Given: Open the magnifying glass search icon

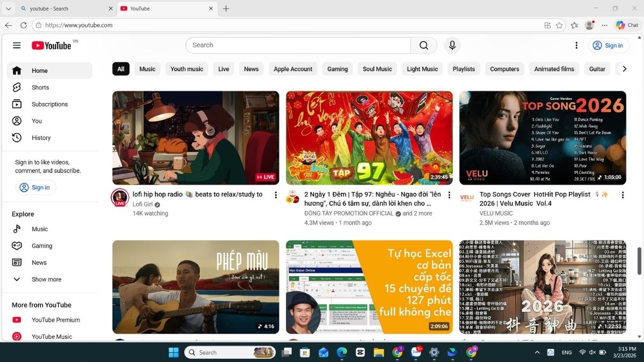Looking at the screenshot, I should (x=424, y=45).
